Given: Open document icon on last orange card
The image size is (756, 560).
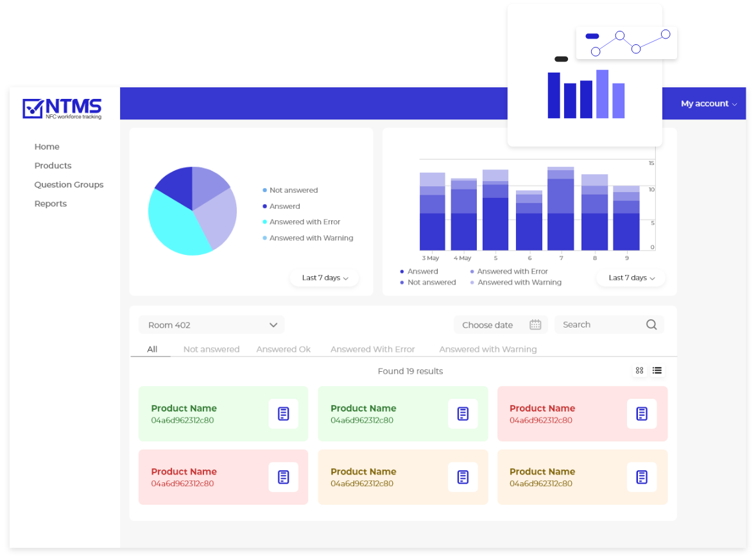Looking at the screenshot, I should [642, 477].
